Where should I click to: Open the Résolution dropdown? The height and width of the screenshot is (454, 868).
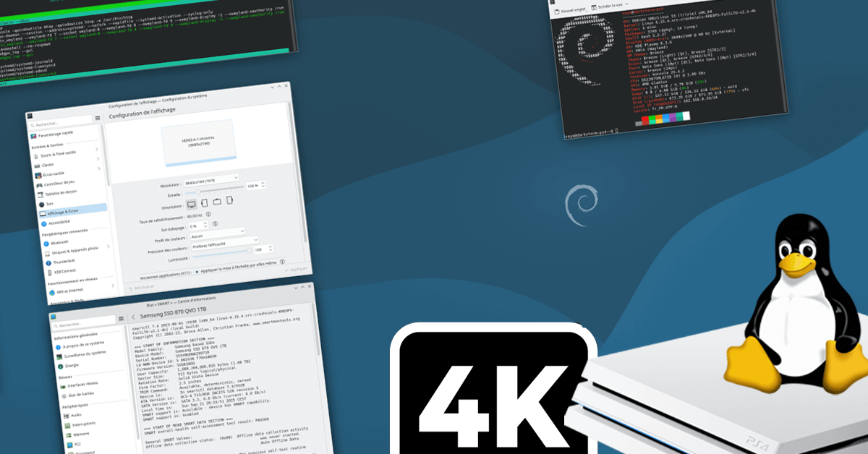pyautogui.click(x=210, y=179)
